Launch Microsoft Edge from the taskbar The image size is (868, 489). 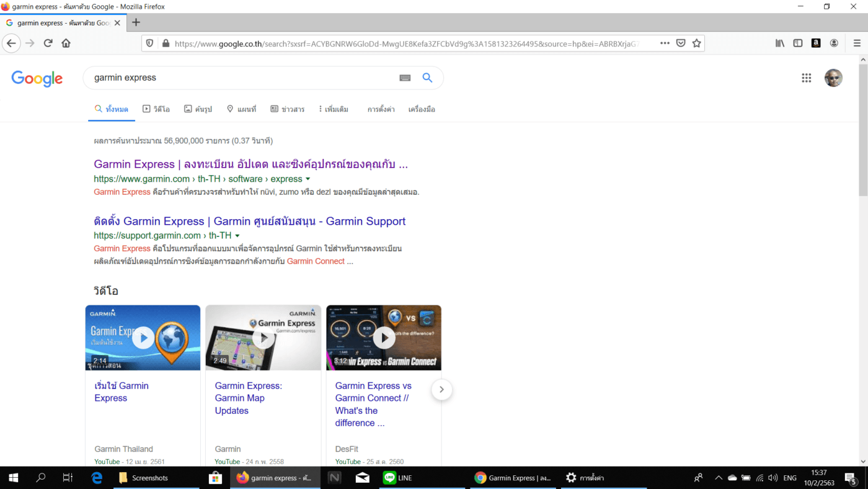[x=97, y=478]
